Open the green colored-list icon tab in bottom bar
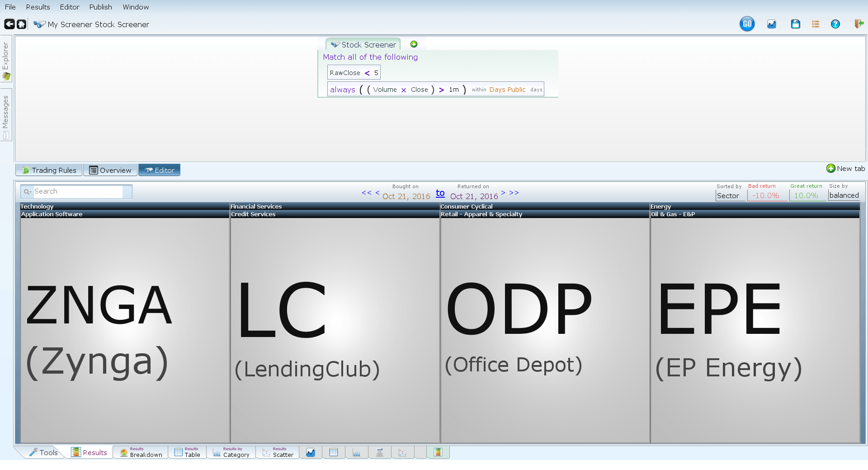This screenshot has width=868, height=470. (x=438, y=452)
